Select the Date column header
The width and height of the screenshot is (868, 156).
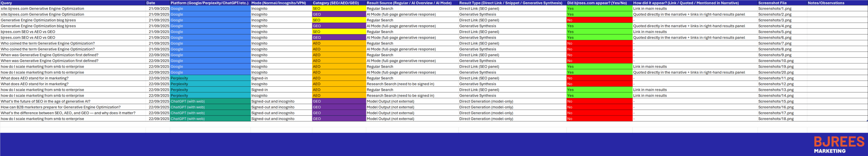[157, 3]
